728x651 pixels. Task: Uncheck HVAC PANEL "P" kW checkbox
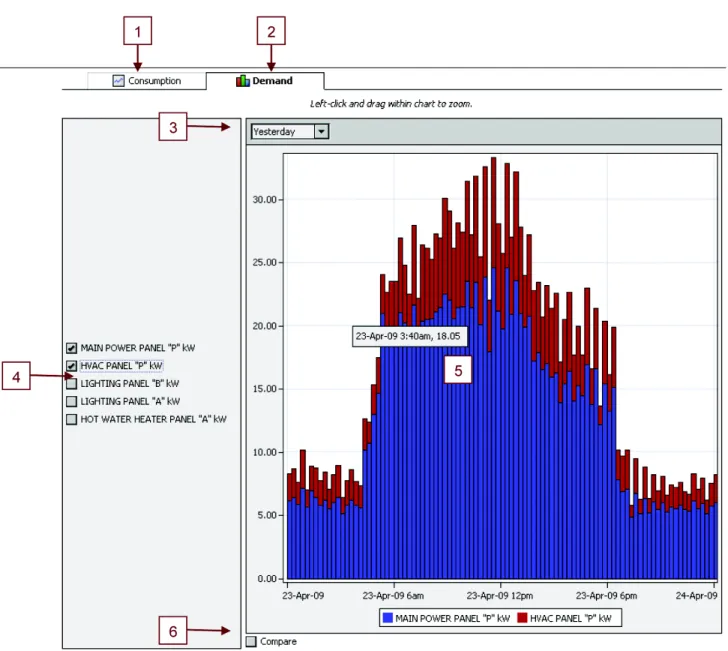[71, 366]
